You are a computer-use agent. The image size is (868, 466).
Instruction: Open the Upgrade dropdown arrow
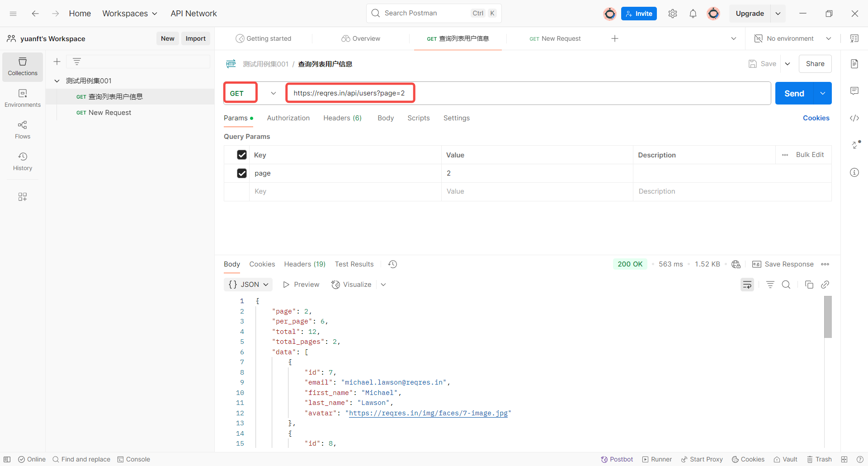778,14
